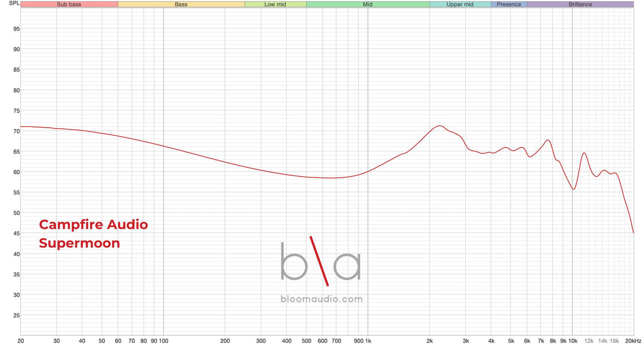Click the 1k frequency axis label

368,341
